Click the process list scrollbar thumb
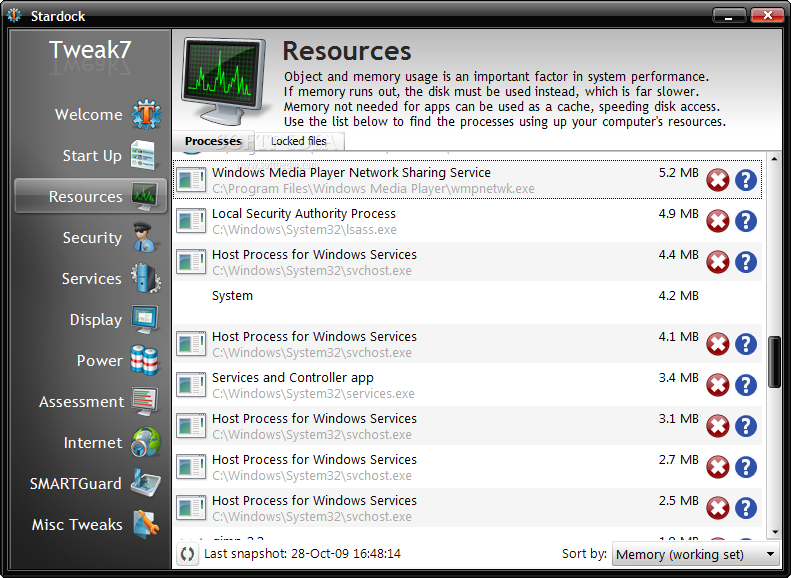 774,362
